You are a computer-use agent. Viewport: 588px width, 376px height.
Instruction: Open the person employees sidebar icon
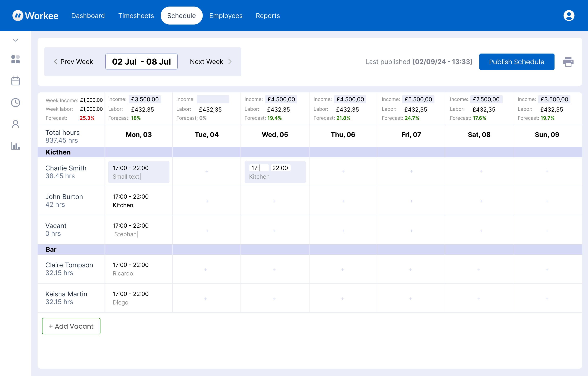point(15,124)
